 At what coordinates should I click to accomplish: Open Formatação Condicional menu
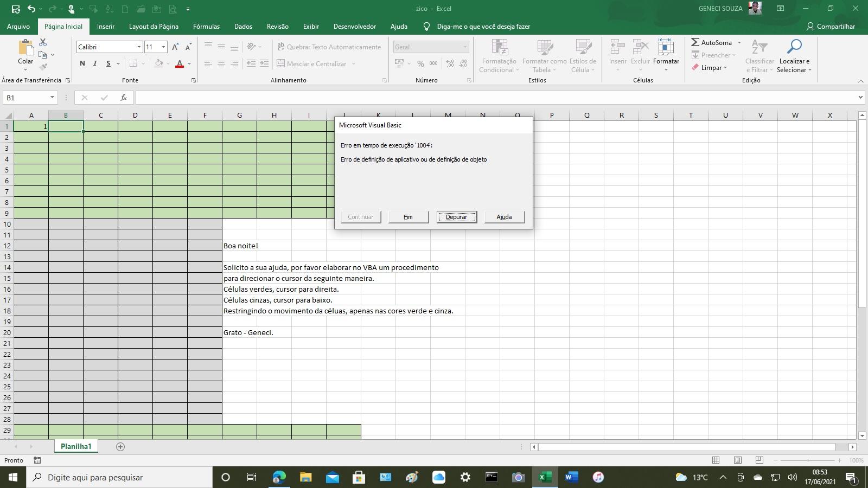point(499,56)
